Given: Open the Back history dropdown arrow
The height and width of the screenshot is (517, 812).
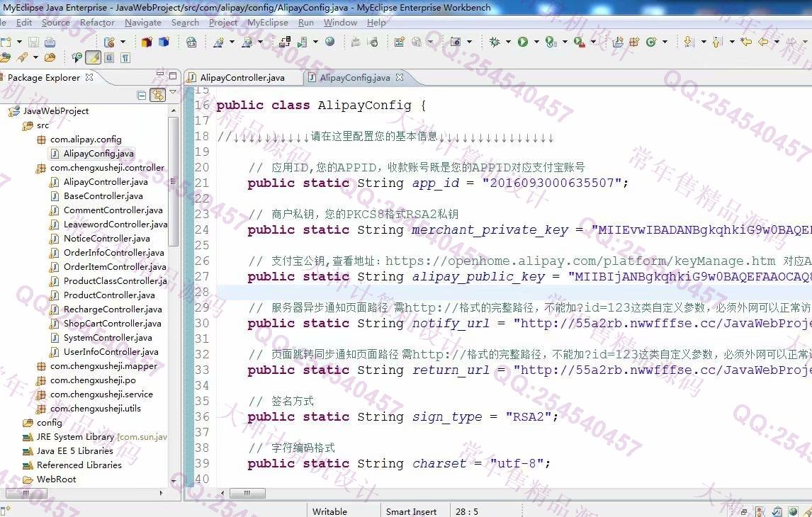Looking at the screenshot, I should click(x=777, y=42).
